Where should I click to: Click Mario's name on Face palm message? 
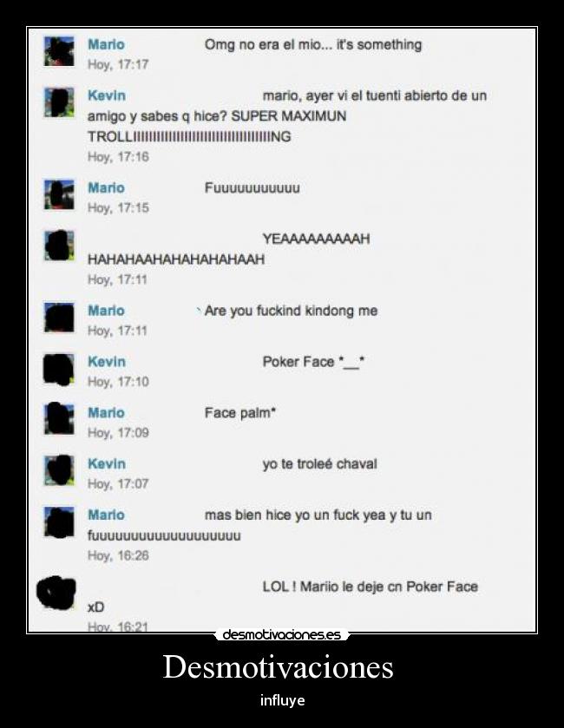[x=107, y=412]
